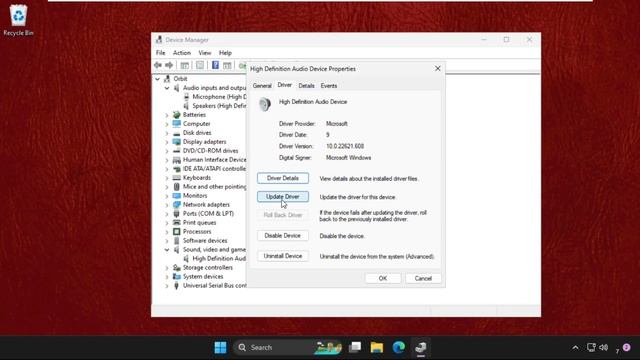The height and width of the screenshot is (360, 640).
Task: Click the Back arrow in Device Manager toolbar
Action: 158,65
